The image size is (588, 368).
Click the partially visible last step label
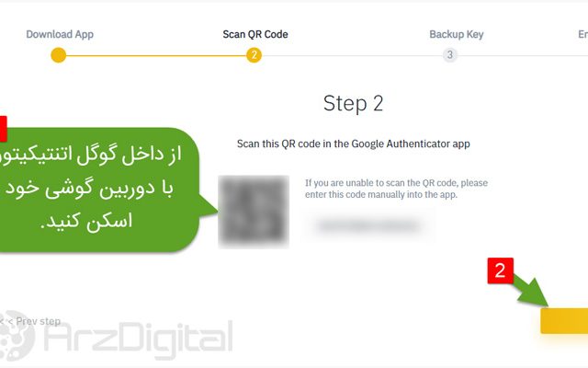(582, 35)
